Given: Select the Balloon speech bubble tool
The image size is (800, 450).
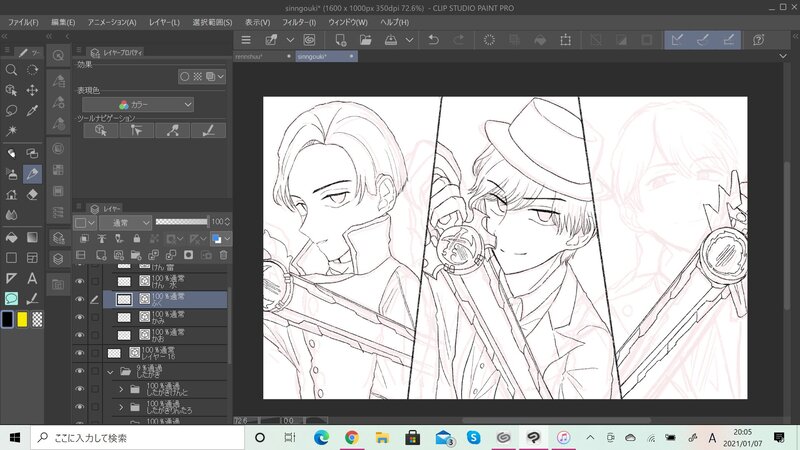Looking at the screenshot, I should pyautogui.click(x=11, y=298).
